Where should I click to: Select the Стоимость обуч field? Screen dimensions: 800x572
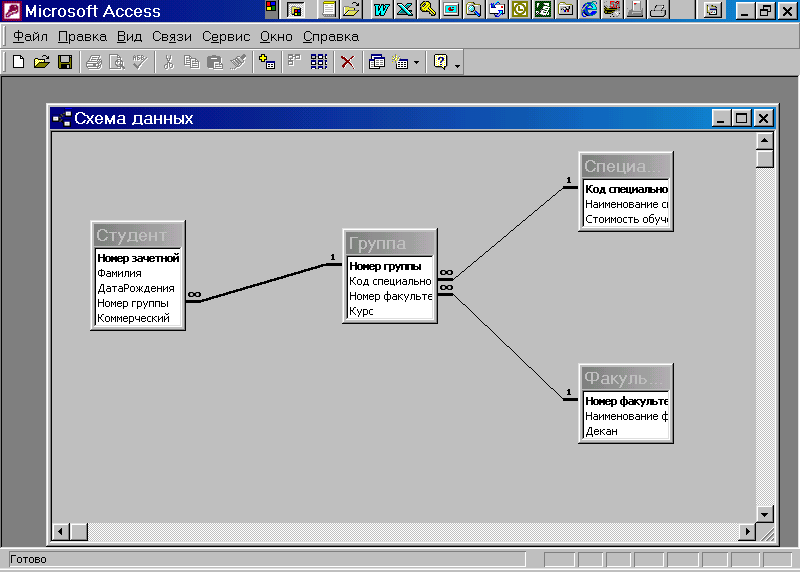(x=626, y=219)
